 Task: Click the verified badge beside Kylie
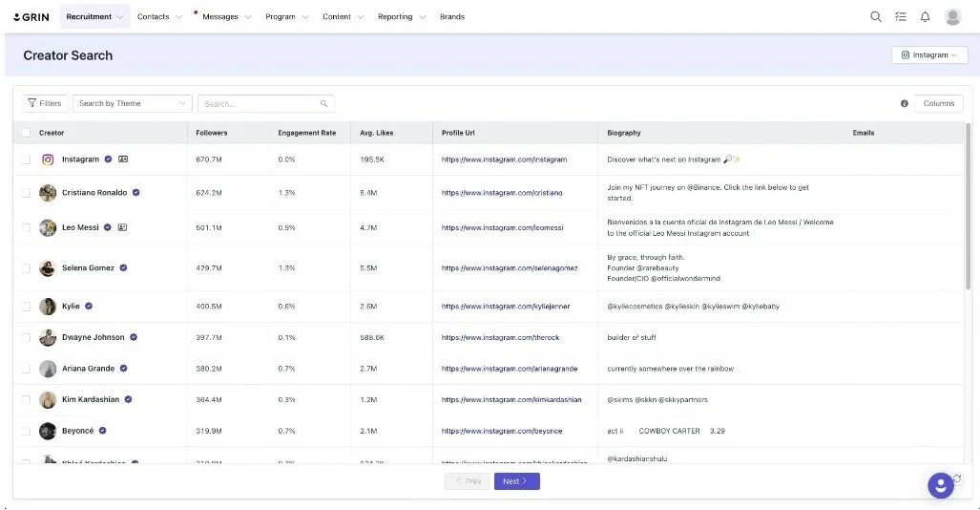pyautogui.click(x=89, y=306)
